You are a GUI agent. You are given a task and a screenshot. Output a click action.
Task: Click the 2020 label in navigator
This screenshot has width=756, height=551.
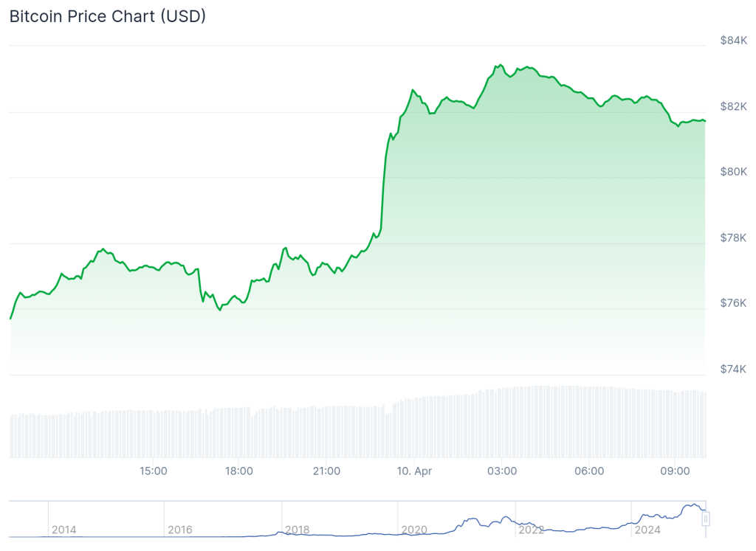[414, 530]
